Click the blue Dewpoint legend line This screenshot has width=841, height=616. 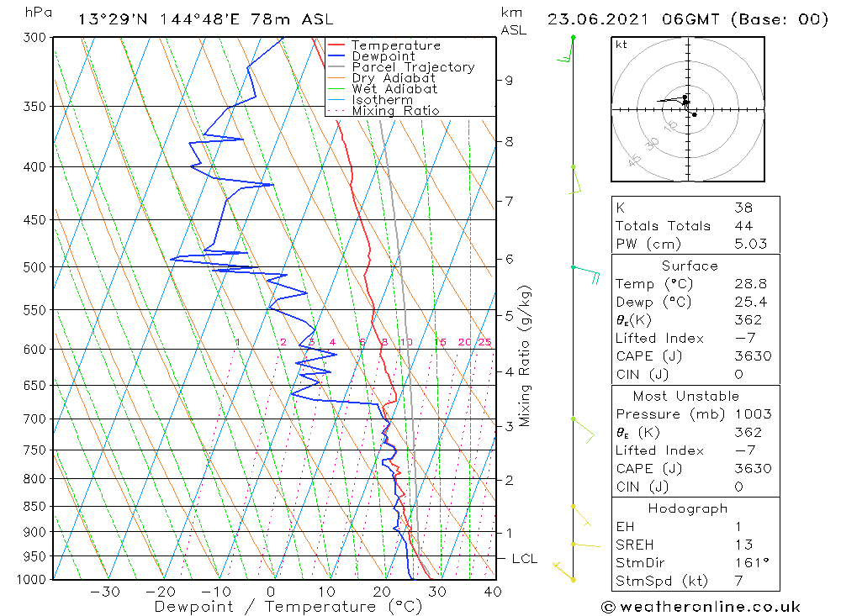click(336, 56)
